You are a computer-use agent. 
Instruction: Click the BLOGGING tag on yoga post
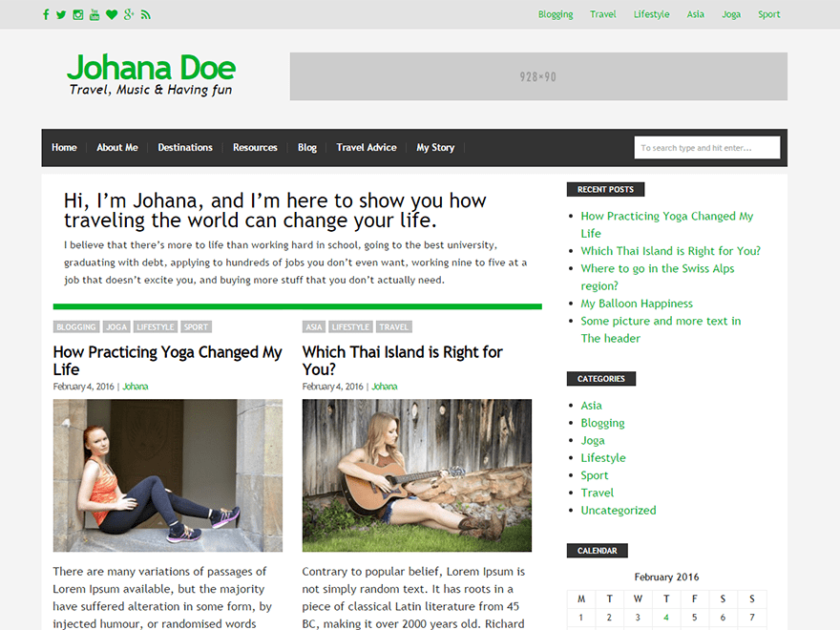coord(76,326)
